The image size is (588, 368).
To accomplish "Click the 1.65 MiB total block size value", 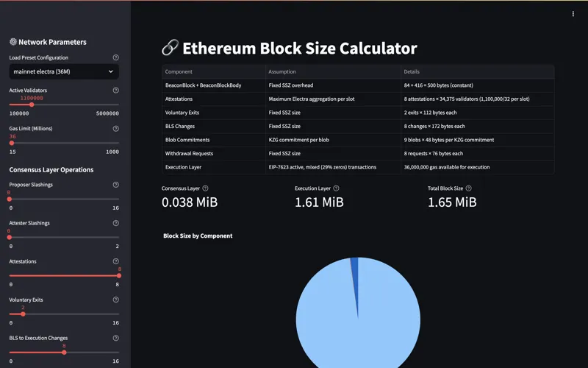I will point(452,202).
